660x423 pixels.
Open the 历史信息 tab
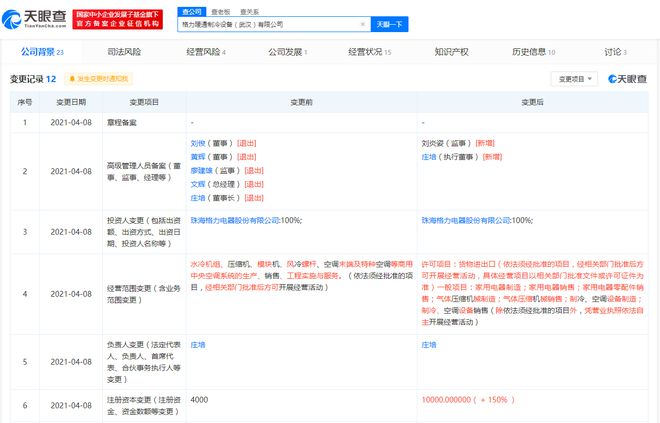tap(533, 52)
